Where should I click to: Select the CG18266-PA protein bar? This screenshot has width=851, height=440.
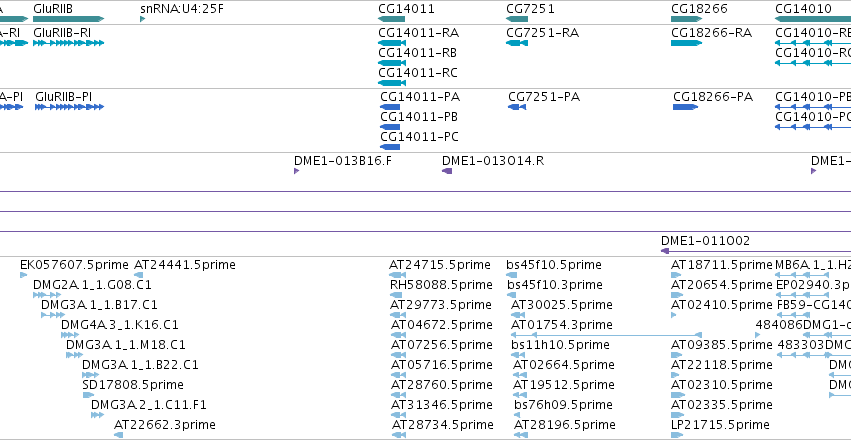coord(685,107)
